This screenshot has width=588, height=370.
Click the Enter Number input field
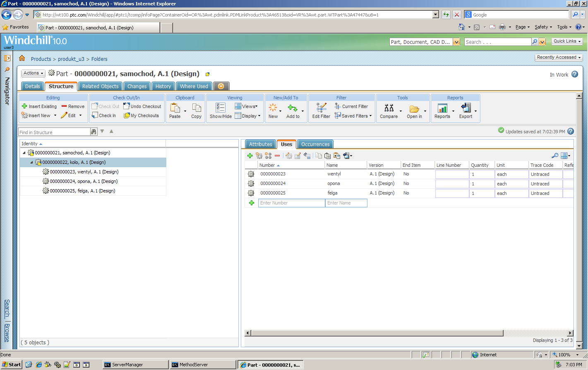point(292,203)
